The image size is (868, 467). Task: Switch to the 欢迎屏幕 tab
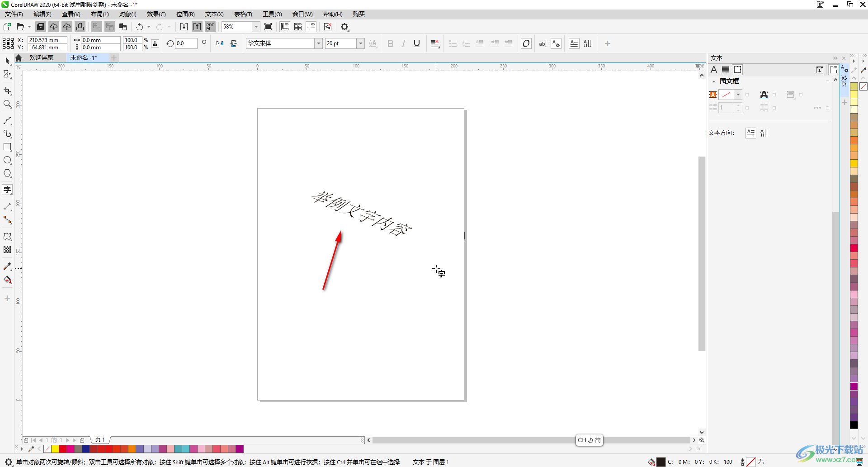point(42,57)
